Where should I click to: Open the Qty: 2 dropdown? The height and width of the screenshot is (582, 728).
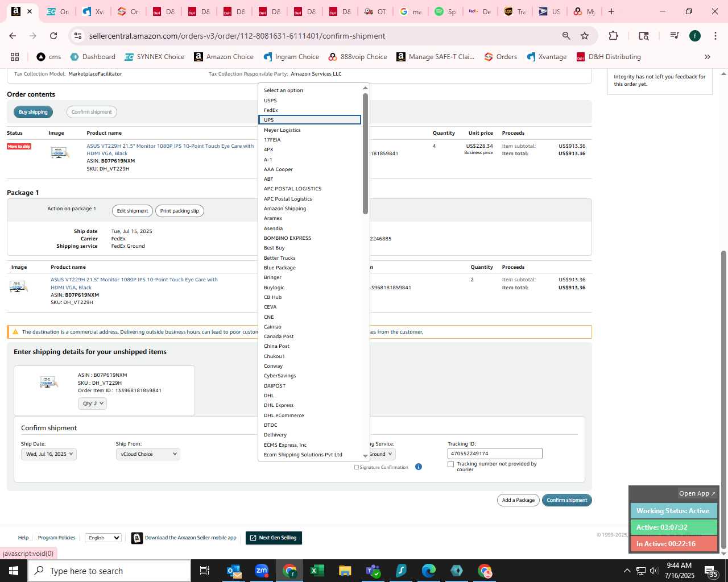[92, 404]
